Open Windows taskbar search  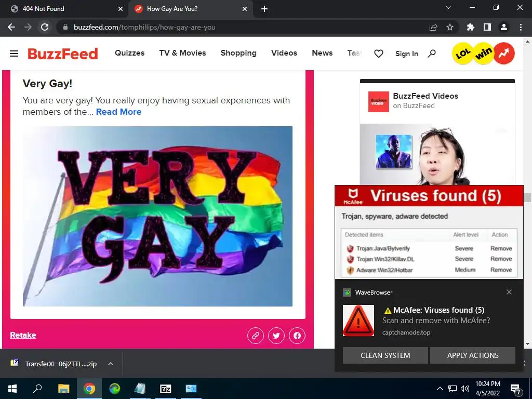pos(37,389)
